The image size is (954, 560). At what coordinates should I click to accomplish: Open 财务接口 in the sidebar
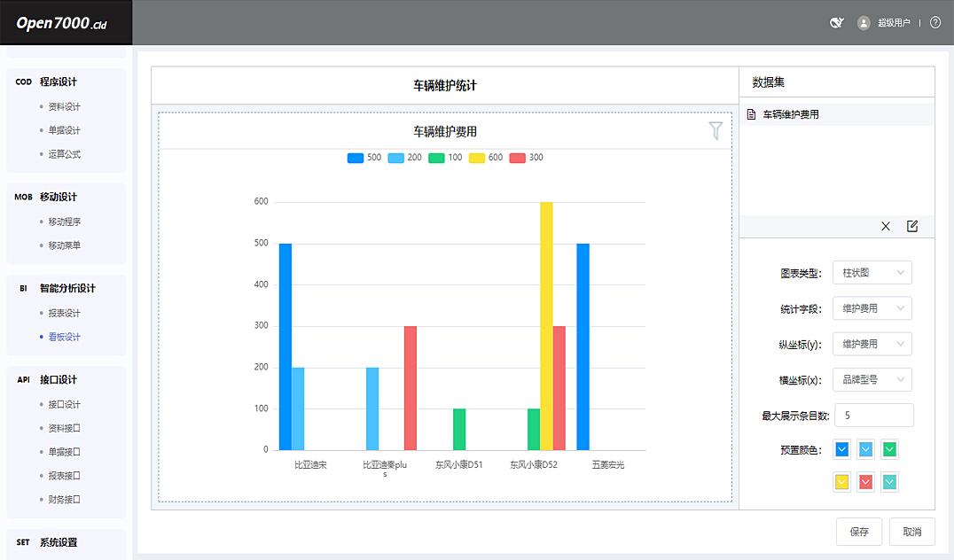coord(65,499)
